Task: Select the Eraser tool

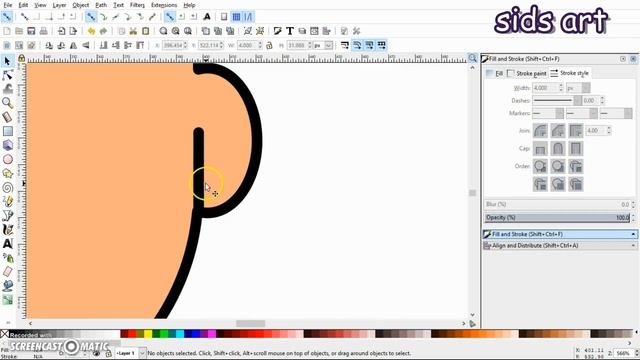Action: (7, 272)
